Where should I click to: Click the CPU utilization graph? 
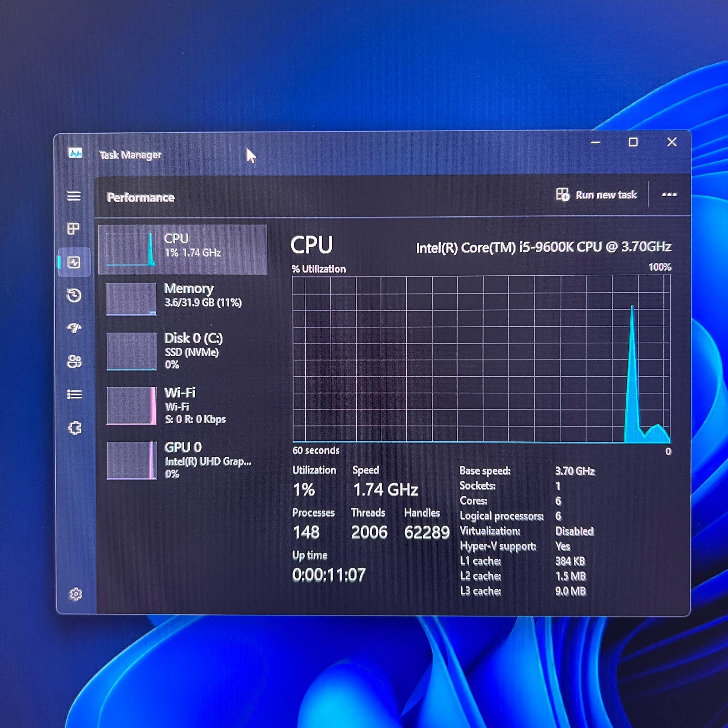tap(482, 359)
